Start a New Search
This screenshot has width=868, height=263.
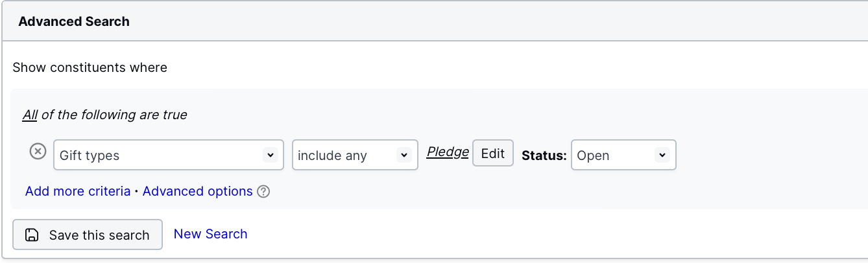[x=211, y=234]
